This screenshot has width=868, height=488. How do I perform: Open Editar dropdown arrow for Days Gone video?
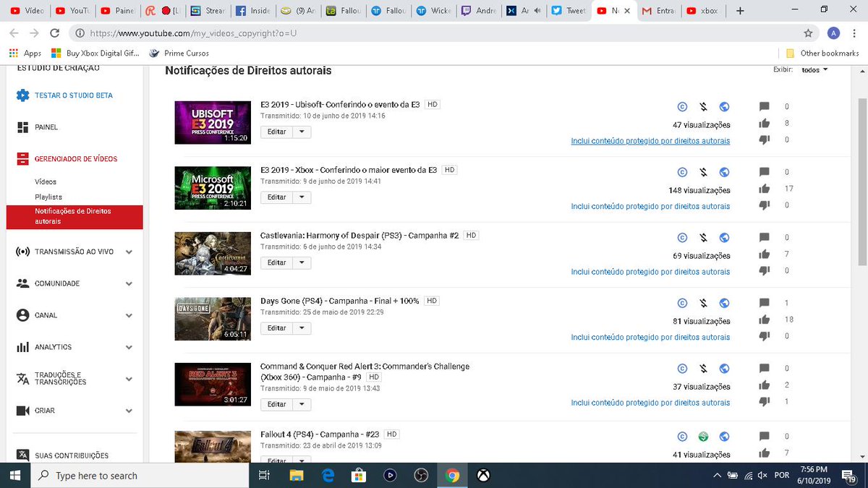[302, 328]
